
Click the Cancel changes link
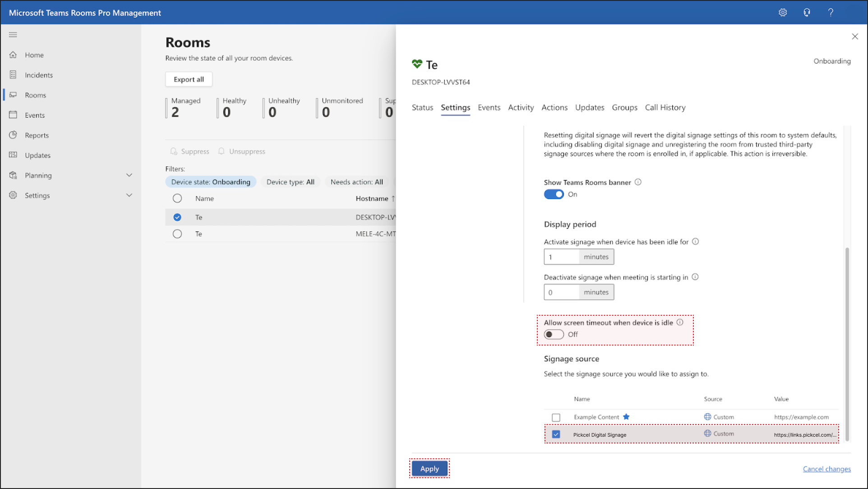coord(826,469)
